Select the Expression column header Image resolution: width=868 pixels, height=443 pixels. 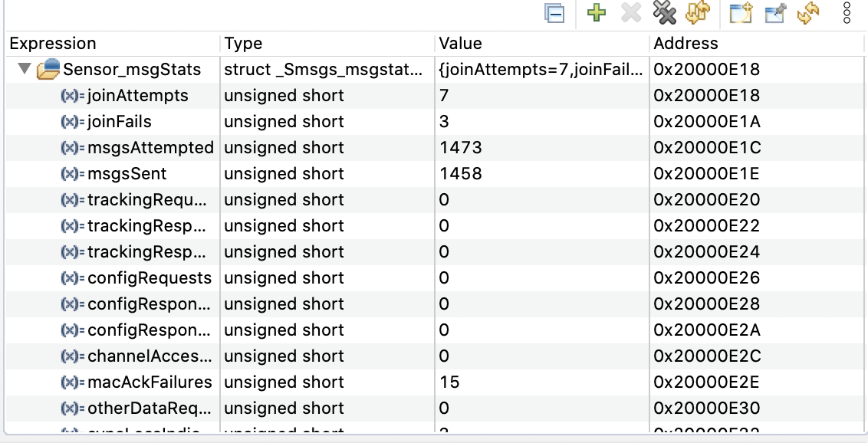coord(53,44)
